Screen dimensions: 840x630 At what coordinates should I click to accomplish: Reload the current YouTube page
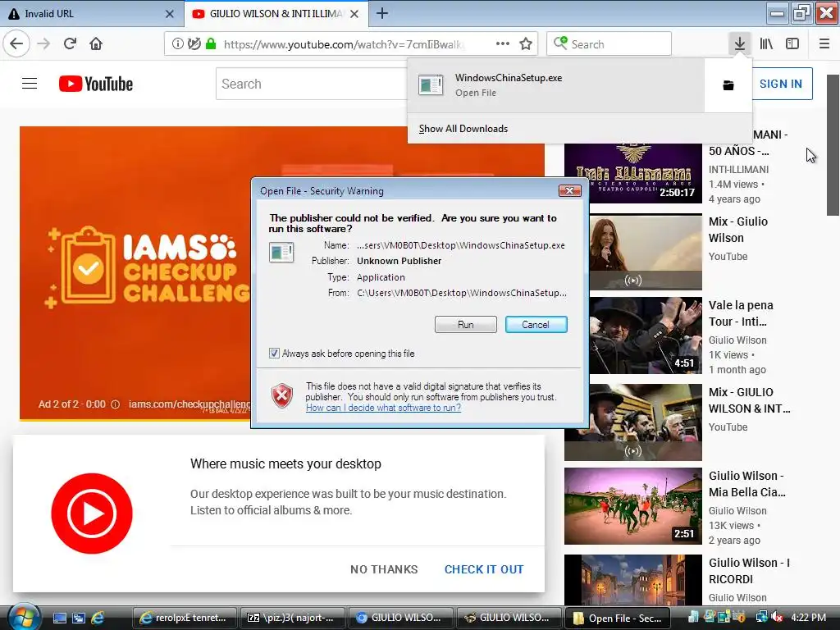(x=70, y=43)
